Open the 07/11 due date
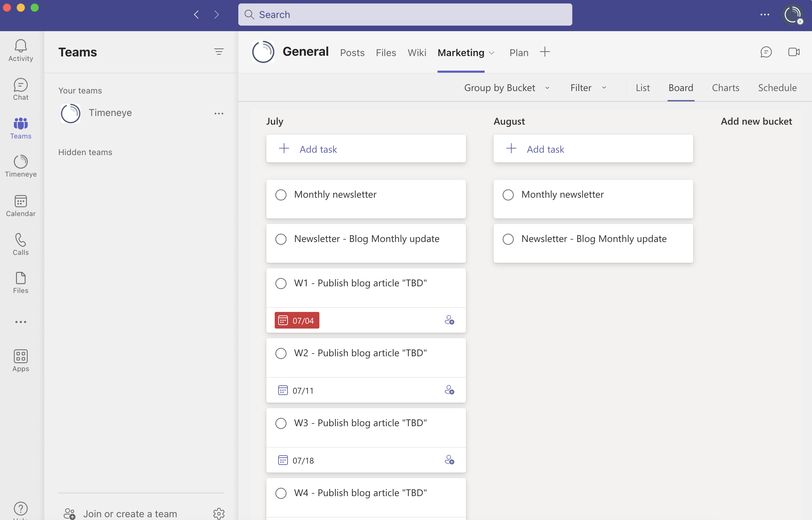Image resolution: width=812 pixels, height=520 pixels. 296,391
